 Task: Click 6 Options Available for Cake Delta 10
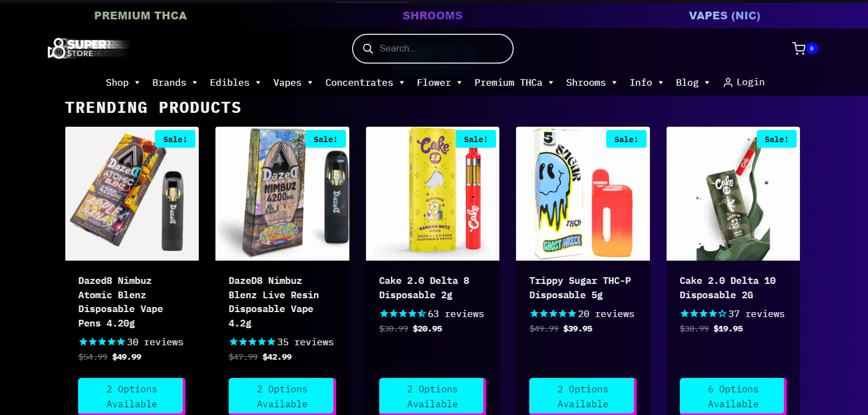click(x=733, y=396)
